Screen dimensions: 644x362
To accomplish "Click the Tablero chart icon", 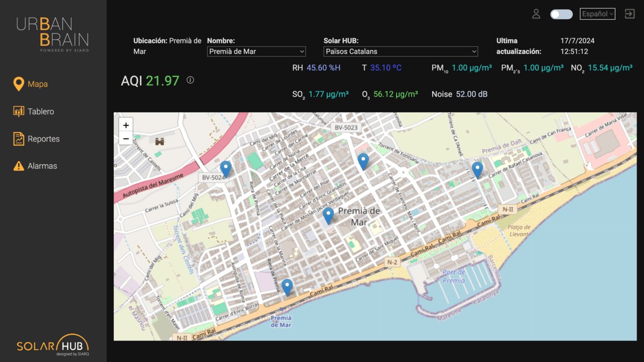I will tap(19, 112).
